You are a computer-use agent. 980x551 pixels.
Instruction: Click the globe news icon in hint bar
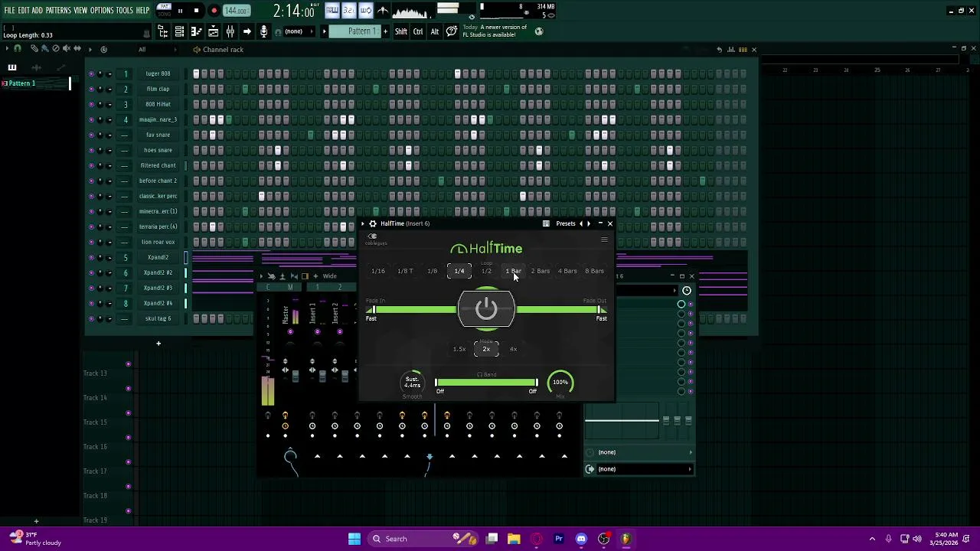(539, 31)
